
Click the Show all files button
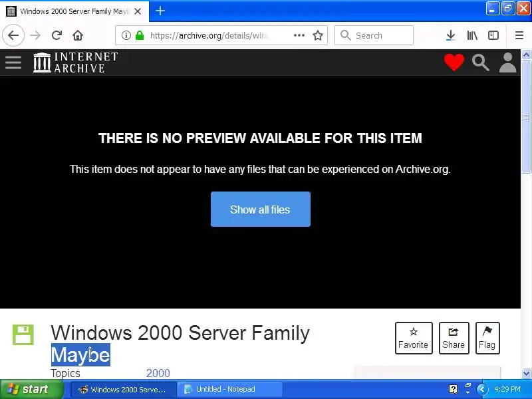click(x=261, y=209)
